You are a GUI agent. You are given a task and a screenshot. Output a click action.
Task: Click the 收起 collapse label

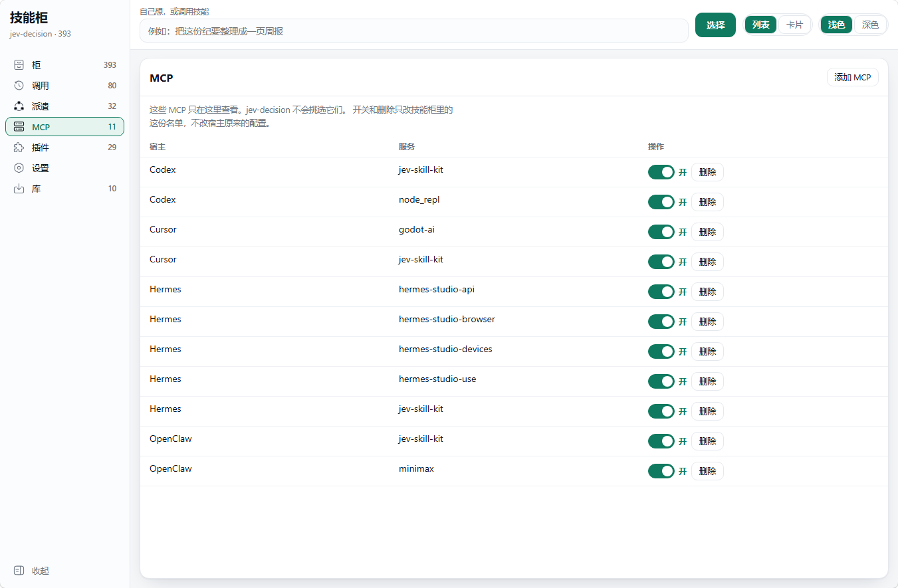point(41,571)
